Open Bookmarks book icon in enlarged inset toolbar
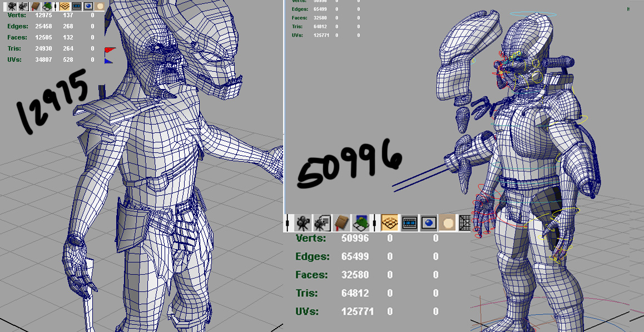 [x=341, y=223]
